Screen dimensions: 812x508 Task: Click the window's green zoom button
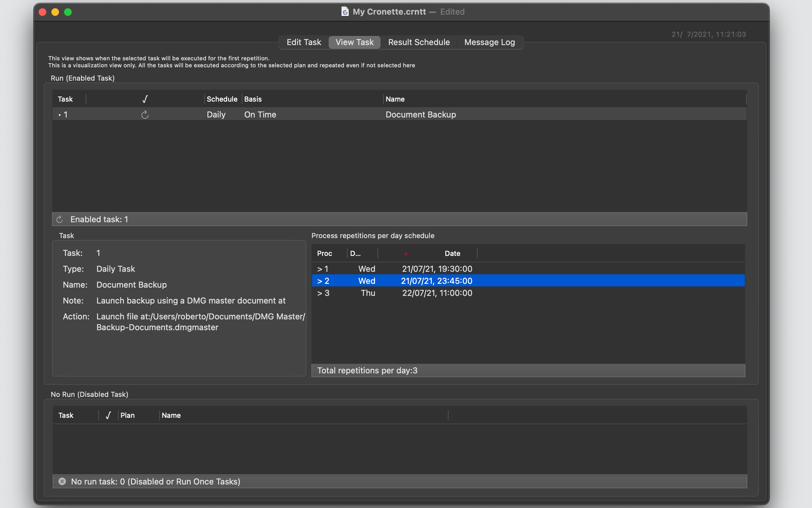point(68,12)
